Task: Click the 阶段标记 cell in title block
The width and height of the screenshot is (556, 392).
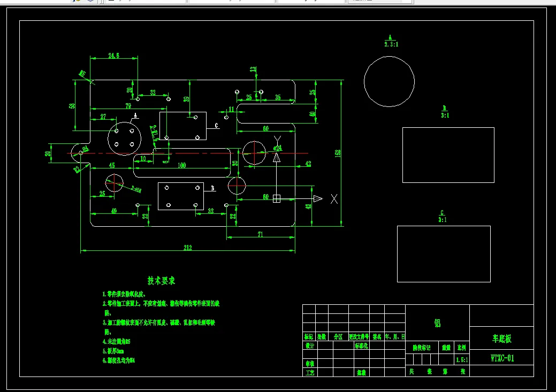Action: point(421,348)
